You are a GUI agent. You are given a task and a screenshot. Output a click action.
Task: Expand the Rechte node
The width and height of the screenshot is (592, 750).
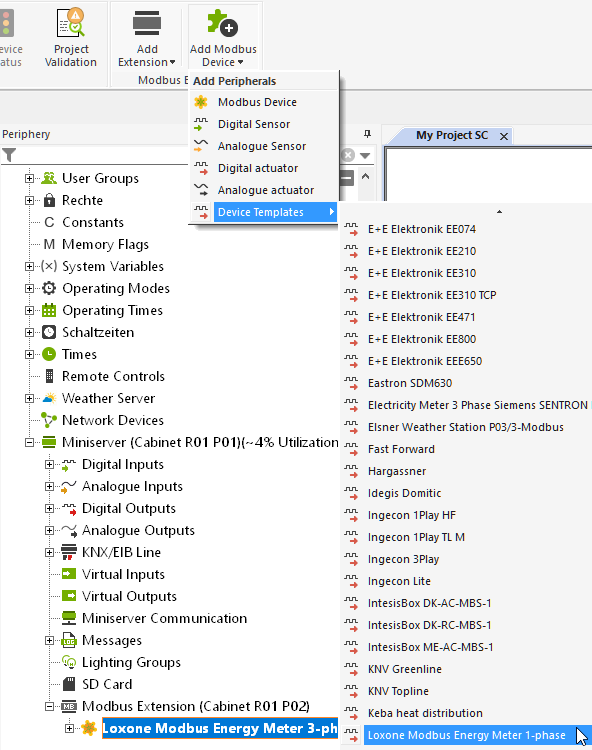(29, 200)
